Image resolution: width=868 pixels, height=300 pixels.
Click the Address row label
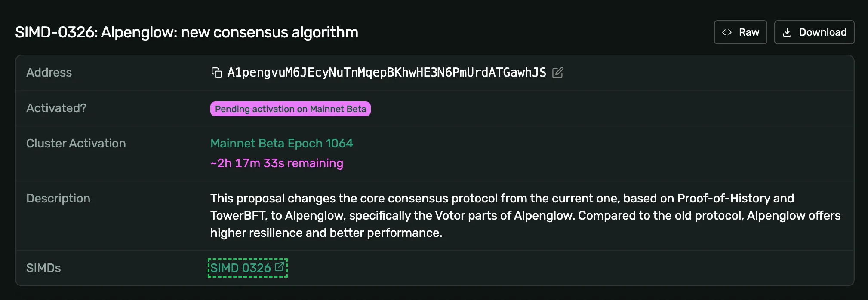49,73
